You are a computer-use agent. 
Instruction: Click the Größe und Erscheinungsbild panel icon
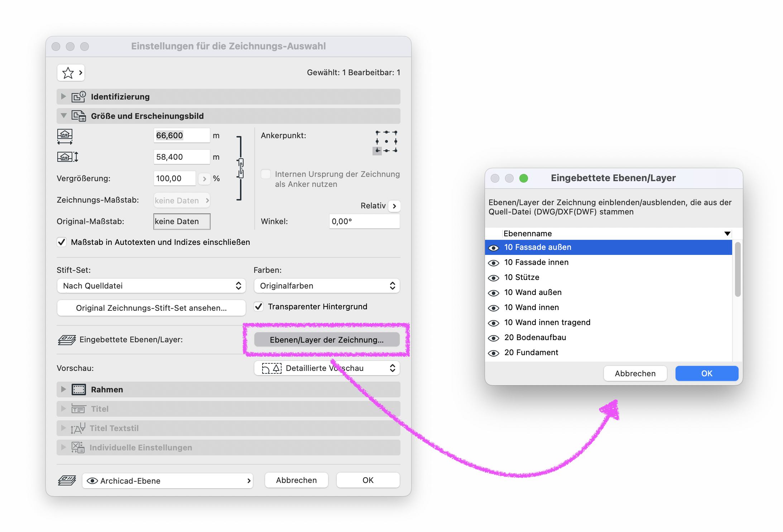coord(78,116)
